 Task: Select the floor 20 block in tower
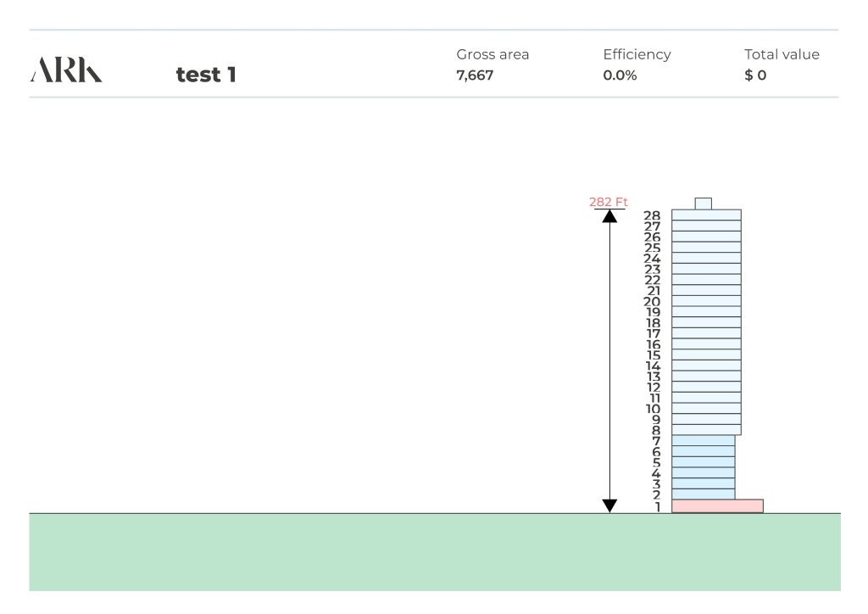(706, 301)
